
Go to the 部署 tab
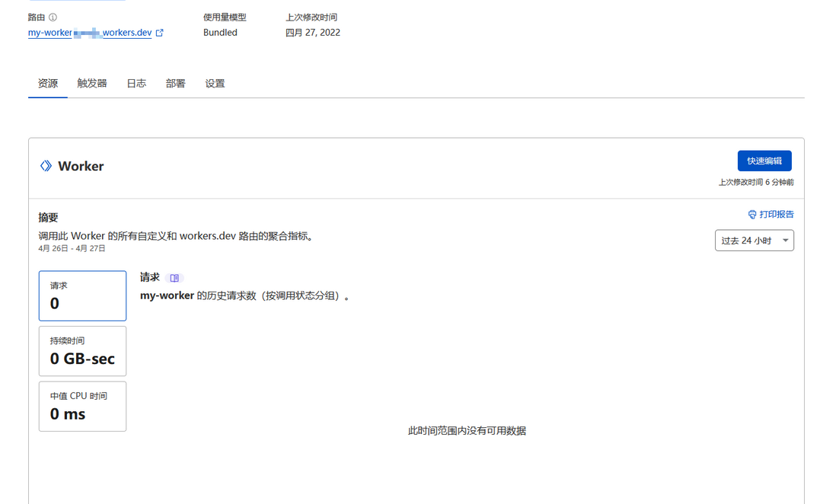click(x=175, y=84)
